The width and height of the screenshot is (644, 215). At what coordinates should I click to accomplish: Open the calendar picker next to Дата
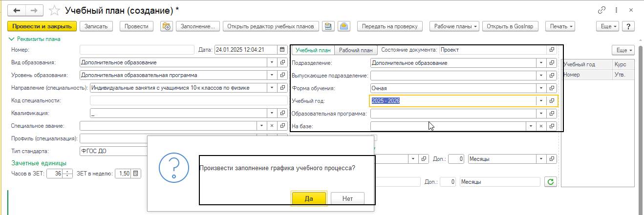click(x=282, y=50)
